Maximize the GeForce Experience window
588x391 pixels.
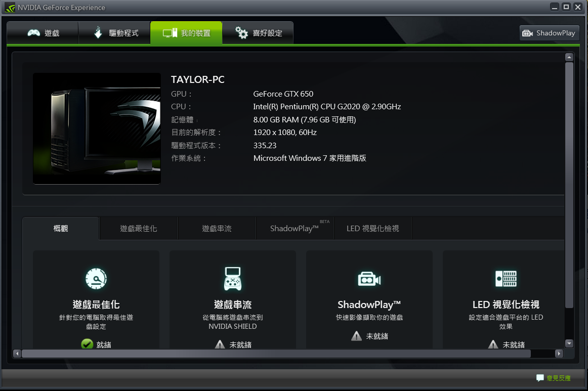(x=566, y=7)
